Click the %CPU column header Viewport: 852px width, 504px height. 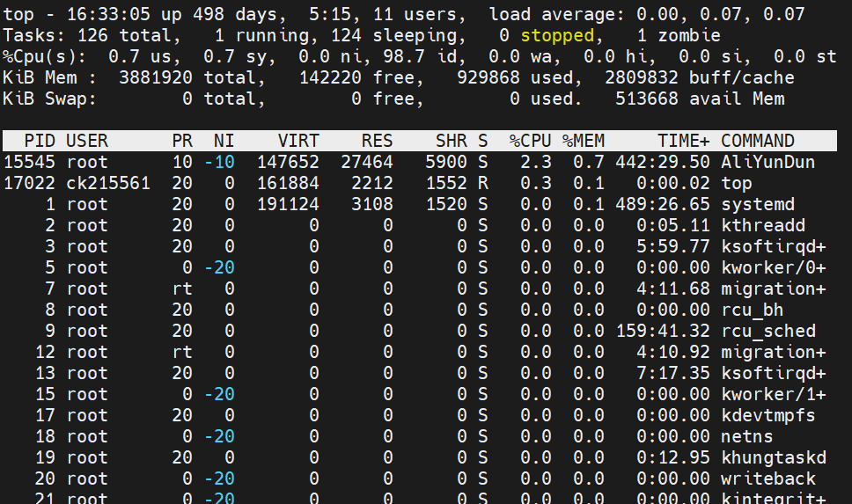[x=531, y=141]
